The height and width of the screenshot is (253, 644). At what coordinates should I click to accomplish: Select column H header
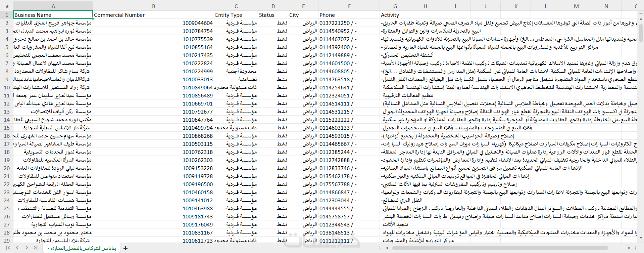425,6
